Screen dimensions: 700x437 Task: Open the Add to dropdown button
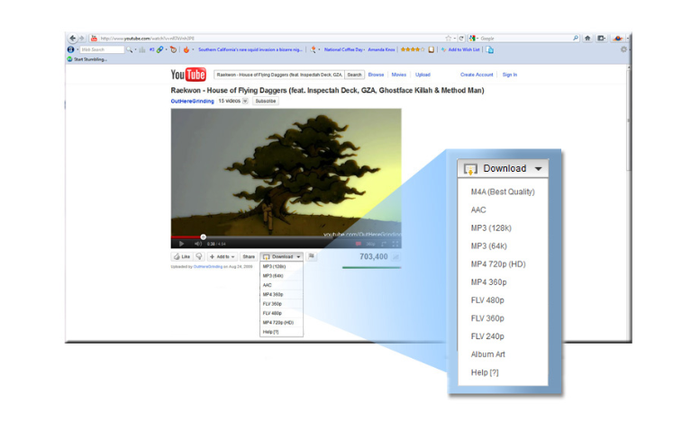point(222,257)
